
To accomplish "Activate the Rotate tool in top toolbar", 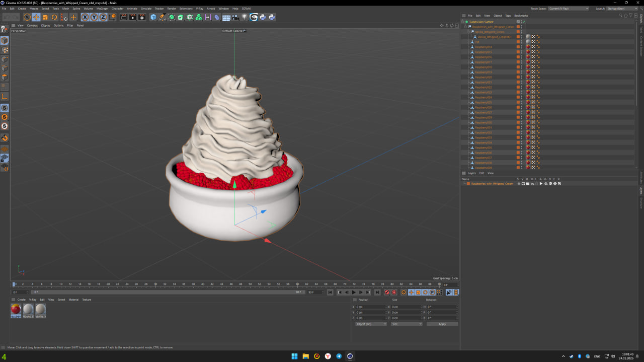I will pos(54,17).
